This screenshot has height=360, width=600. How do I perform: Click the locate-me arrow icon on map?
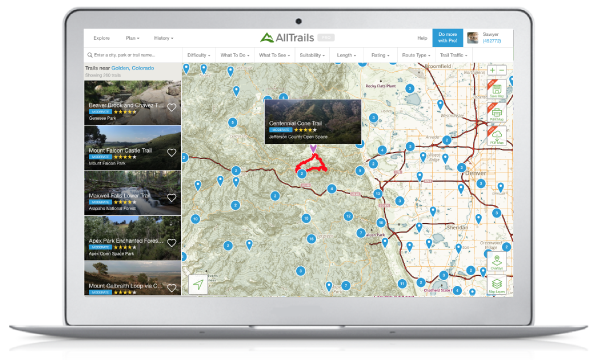click(x=198, y=284)
